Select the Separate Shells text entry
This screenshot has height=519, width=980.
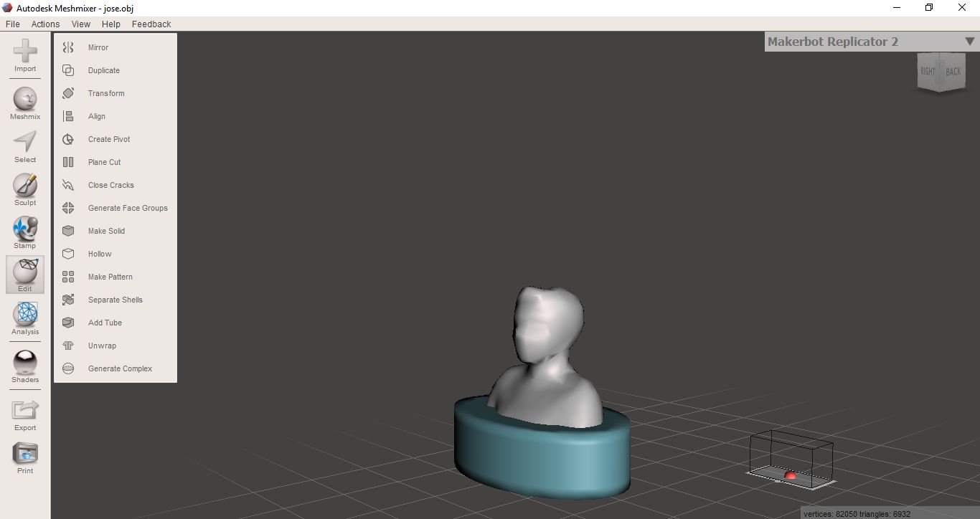[116, 300]
